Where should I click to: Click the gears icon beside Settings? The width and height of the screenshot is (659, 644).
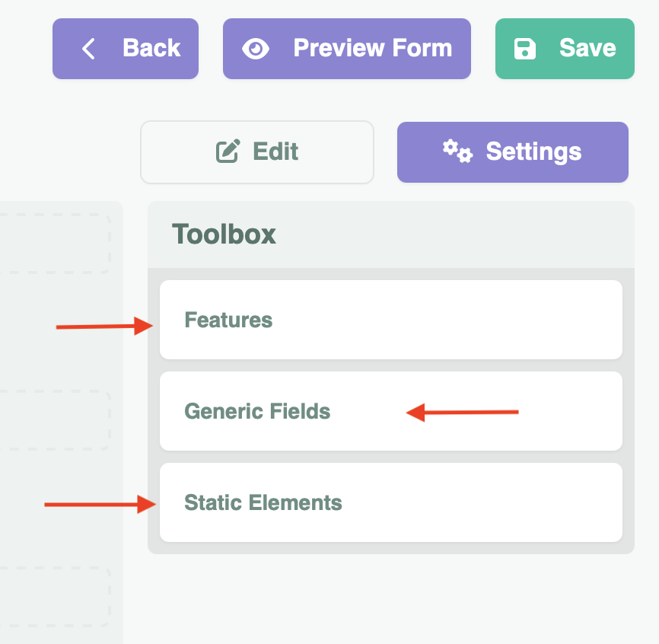point(458,151)
